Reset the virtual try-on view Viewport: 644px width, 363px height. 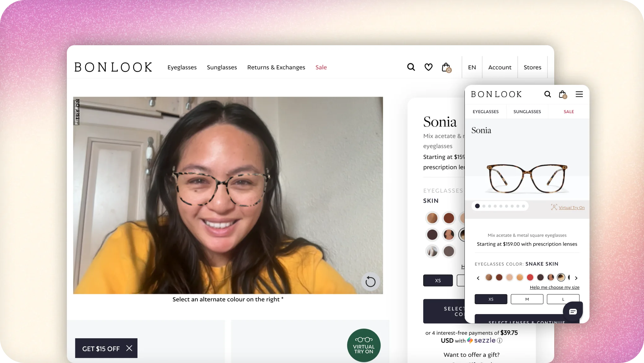pyautogui.click(x=370, y=282)
